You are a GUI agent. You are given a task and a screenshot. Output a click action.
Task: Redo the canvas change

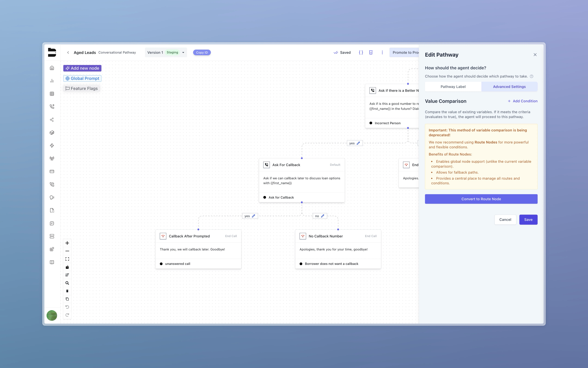pos(67,315)
